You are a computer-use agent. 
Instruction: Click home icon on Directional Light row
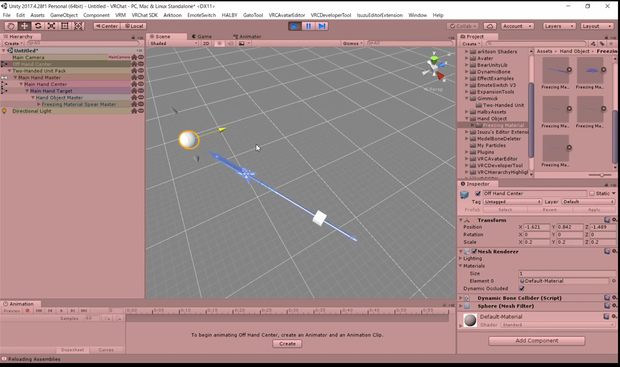tap(134, 111)
